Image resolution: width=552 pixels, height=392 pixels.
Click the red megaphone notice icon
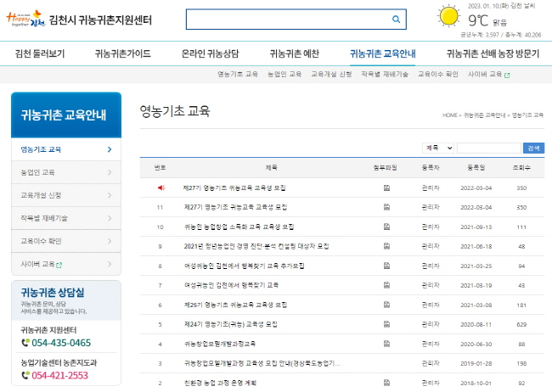(161, 188)
